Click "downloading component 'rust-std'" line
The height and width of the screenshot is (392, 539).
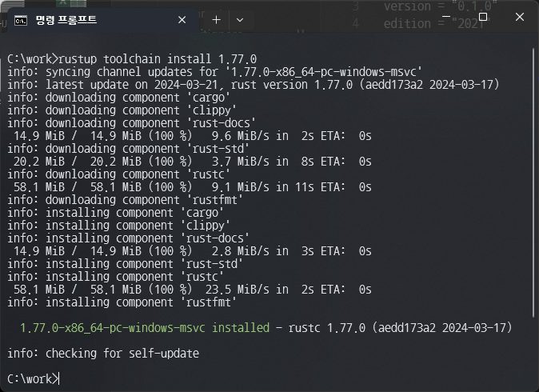[x=128, y=149]
